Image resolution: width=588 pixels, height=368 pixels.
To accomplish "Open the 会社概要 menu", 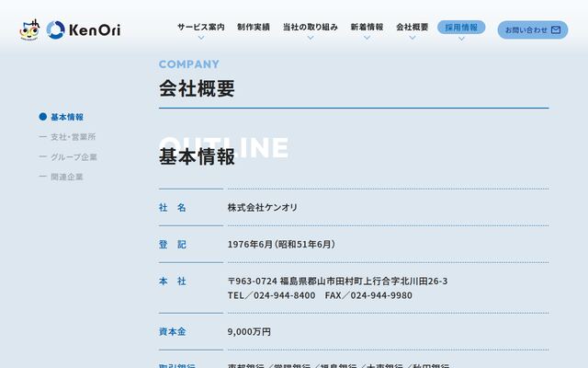I will pyautogui.click(x=413, y=27).
